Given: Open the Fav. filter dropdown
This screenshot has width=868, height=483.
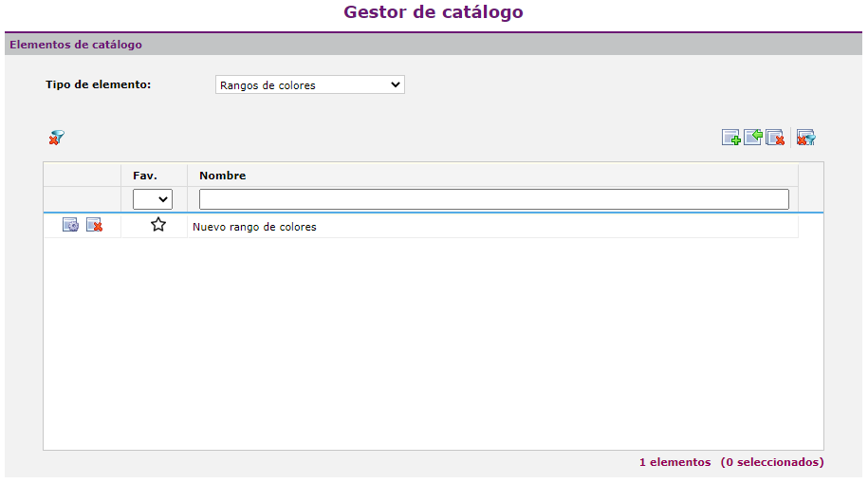Looking at the screenshot, I should [153, 199].
